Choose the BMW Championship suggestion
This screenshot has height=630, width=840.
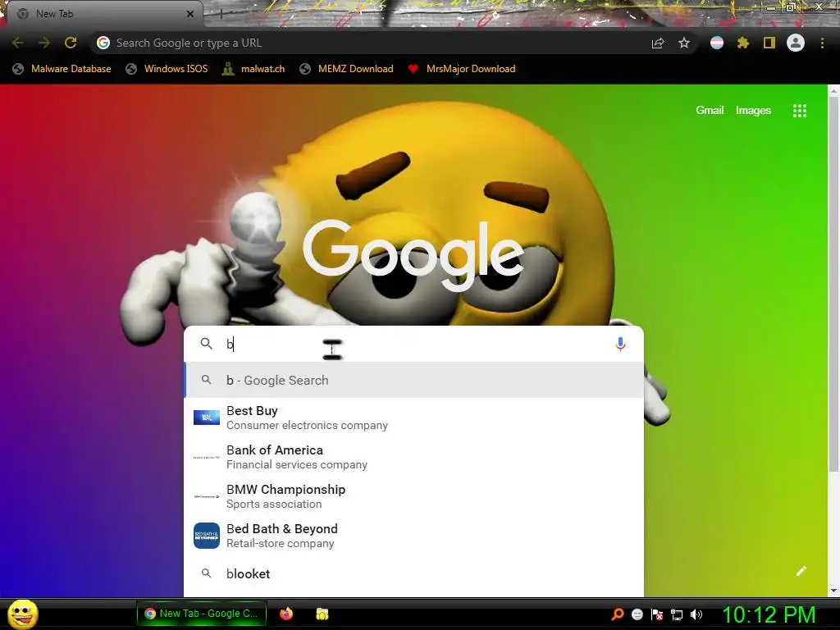(x=413, y=496)
